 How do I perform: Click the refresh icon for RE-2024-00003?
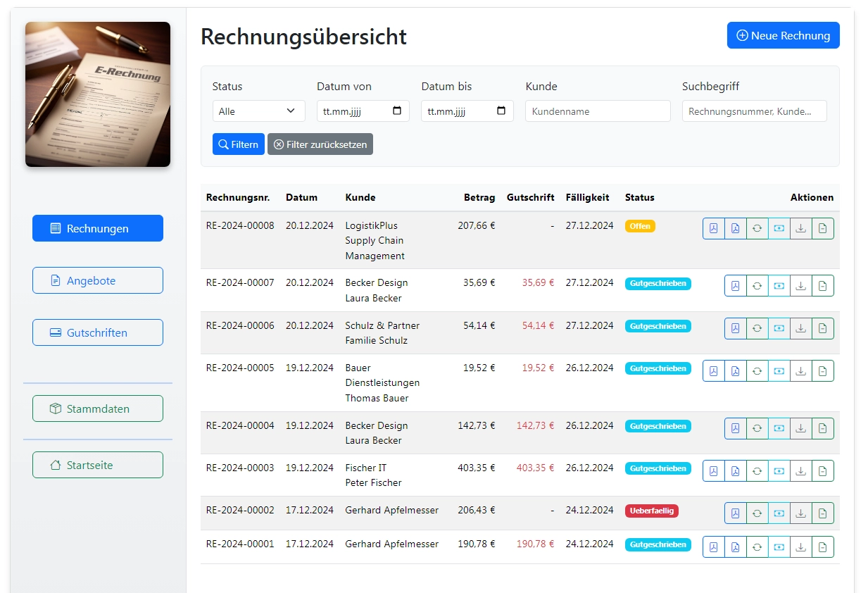757,470
